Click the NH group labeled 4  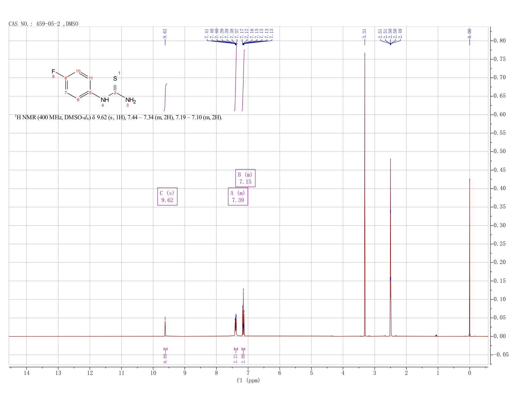click(x=105, y=100)
